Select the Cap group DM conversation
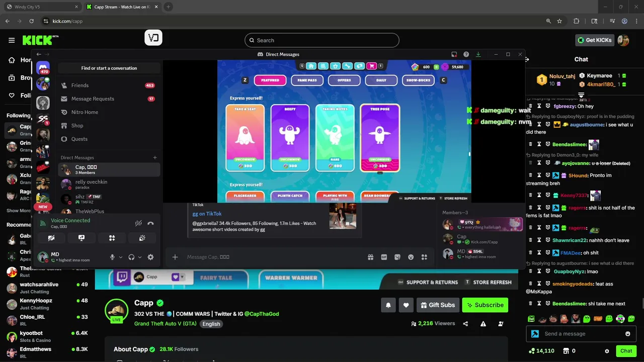The width and height of the screenshot is (644, 362). 109,169
